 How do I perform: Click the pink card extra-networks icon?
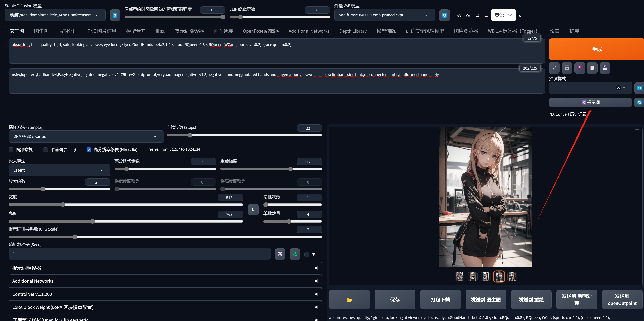(x=580, y=68)
